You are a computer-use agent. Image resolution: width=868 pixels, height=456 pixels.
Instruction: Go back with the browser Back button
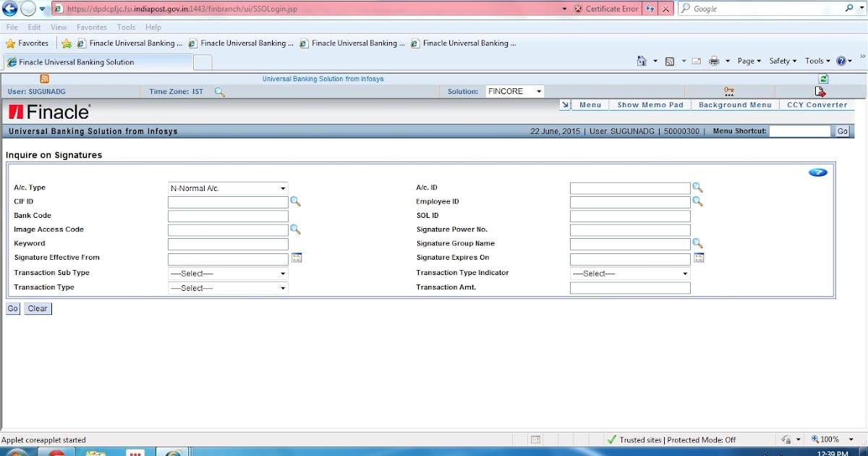[x=9, y=9]
